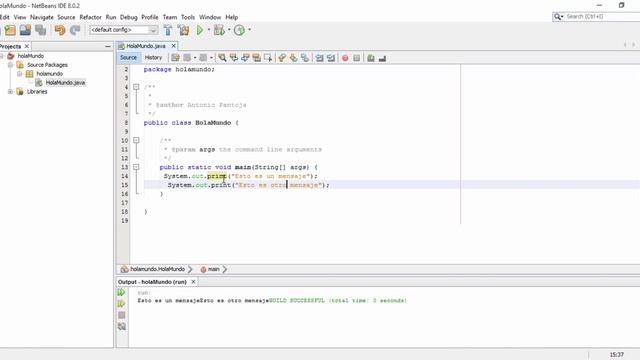Click the Last Edit editor toolbar icon
This screenshot has height=360, width=640.
pyautogui.click(x=175, y=58)
